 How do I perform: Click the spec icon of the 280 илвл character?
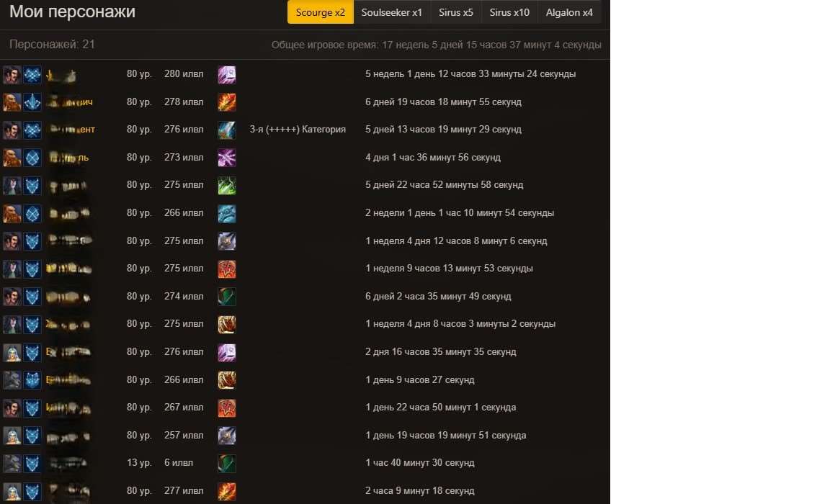pos(227,74)
